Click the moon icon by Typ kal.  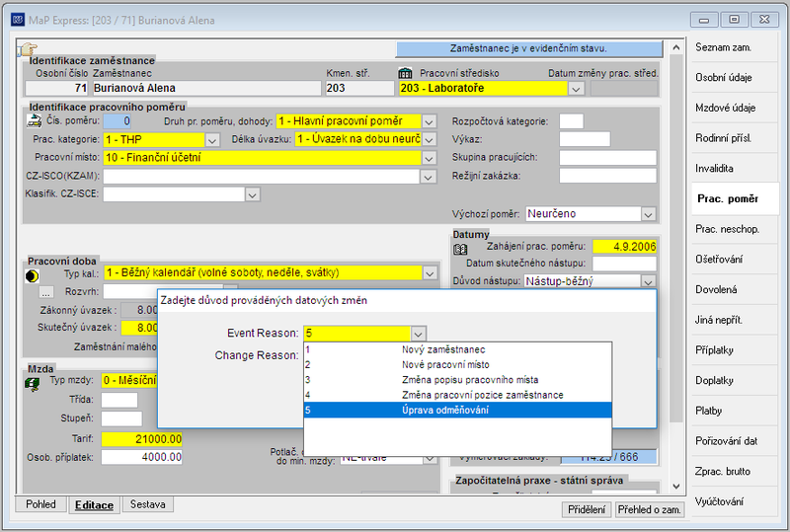pyautogui.click(x=32, y=275)
